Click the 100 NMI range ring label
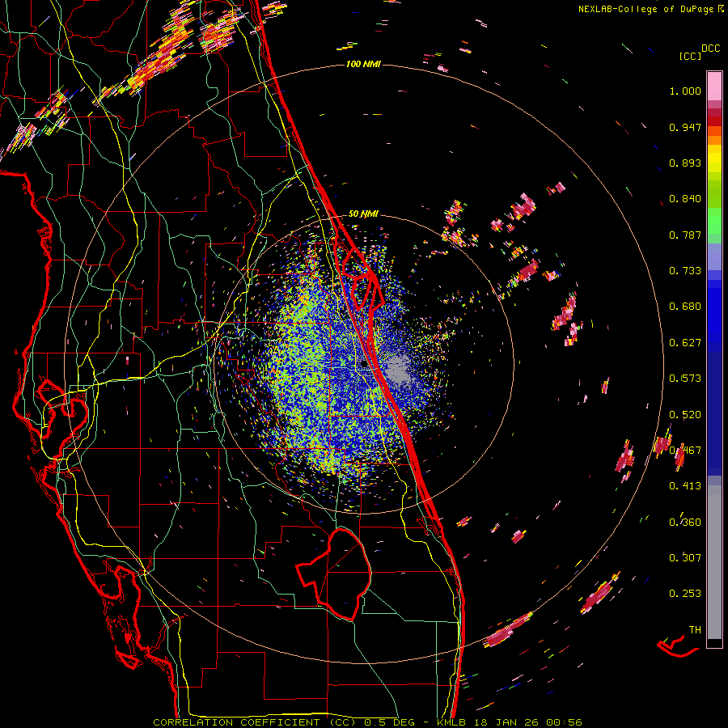This screenshot has height=728, width=728. (x=363, y=64)
